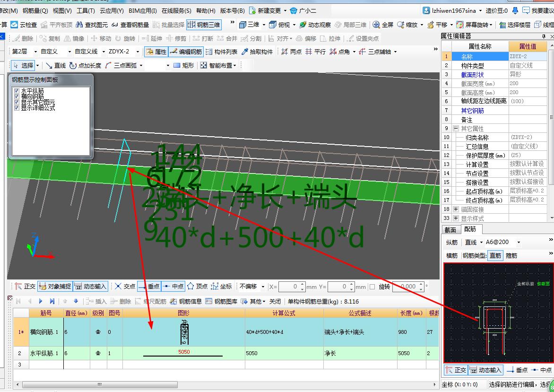
Task: Open 查看钢筋量 rebar quantity view
Action: click(x=130, y=25)
